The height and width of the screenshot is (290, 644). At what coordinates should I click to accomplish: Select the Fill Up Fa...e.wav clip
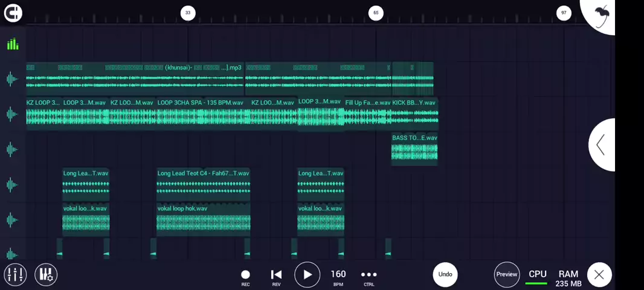[x=367, y=114]
